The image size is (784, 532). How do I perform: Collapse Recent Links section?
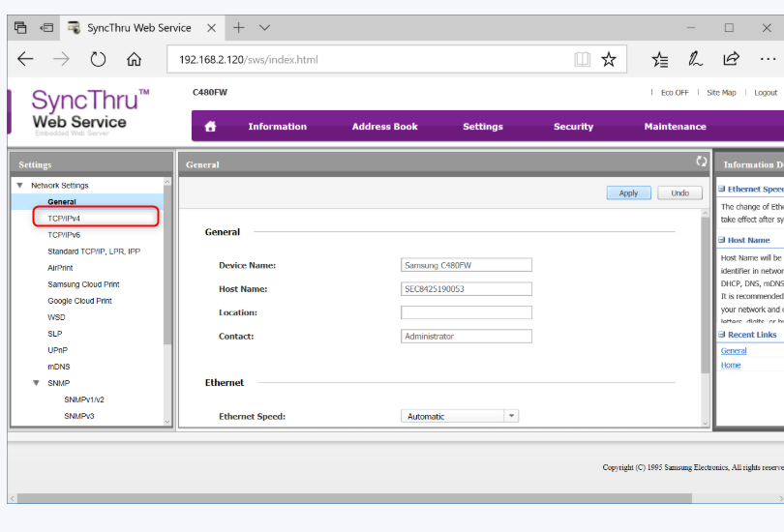(x=721, y=334)
